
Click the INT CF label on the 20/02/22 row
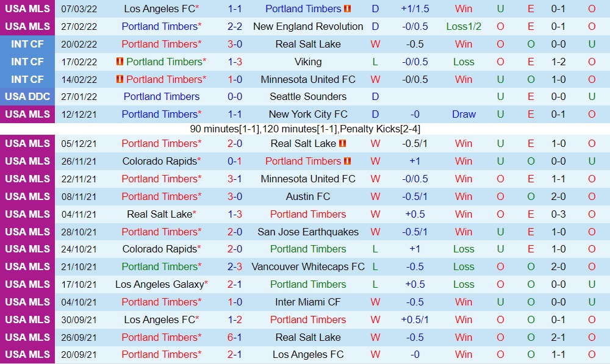pos(27,44)
